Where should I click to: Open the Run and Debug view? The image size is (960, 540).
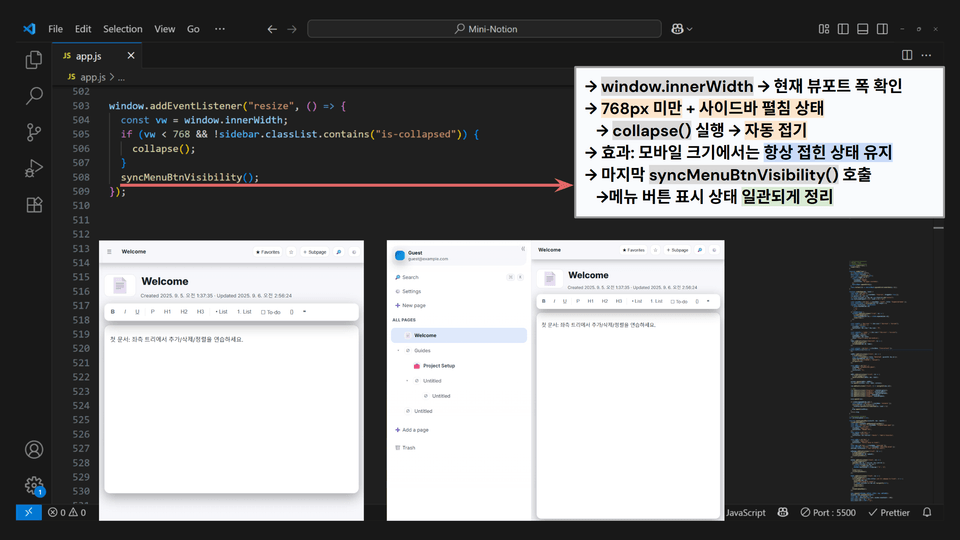pyautogui.click(x=34, y=168)
